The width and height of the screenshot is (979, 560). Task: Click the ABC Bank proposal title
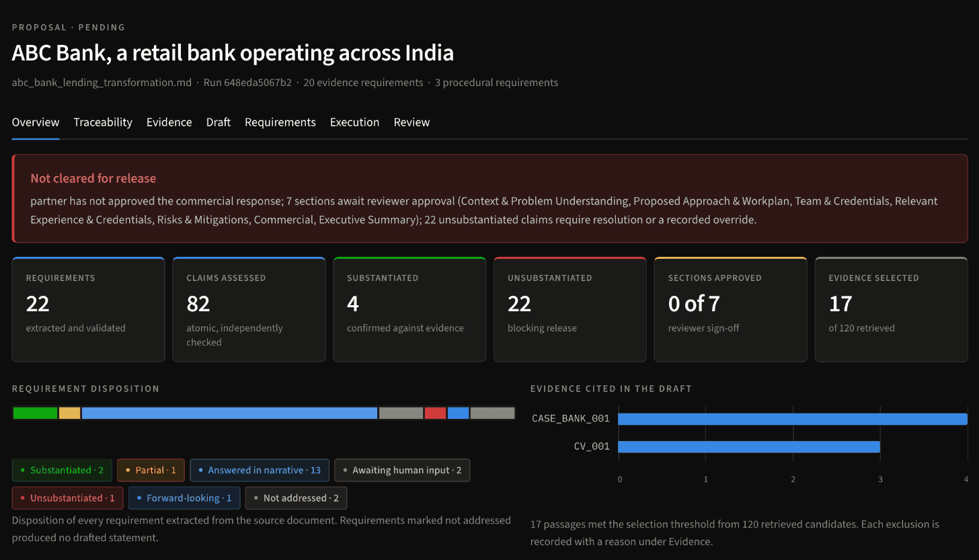[233, 52]
